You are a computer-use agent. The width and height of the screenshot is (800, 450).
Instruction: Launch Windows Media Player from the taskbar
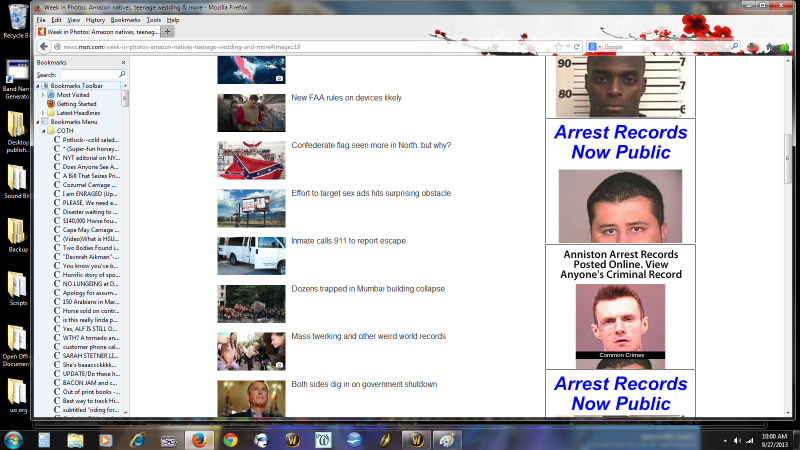(106, 440)
